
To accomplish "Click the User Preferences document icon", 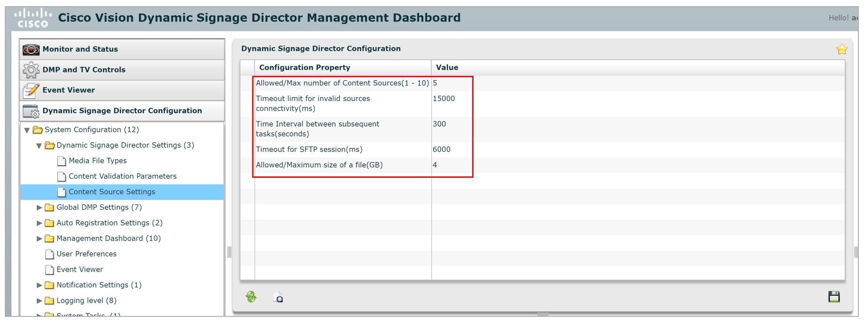I will 50,254.
